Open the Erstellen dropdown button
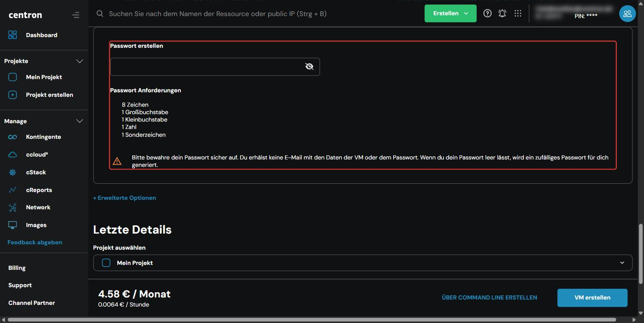This screenshot has height=323, width=644. [x=450, y=13]
